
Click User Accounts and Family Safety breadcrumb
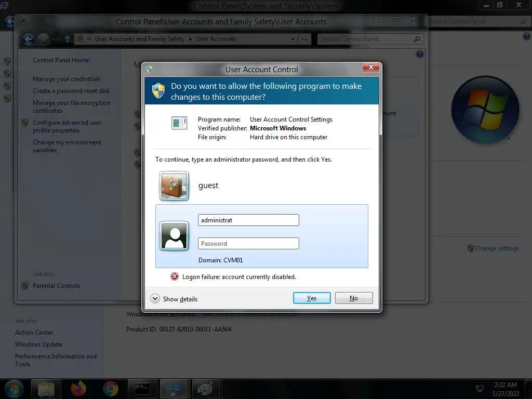click(139, 39)
